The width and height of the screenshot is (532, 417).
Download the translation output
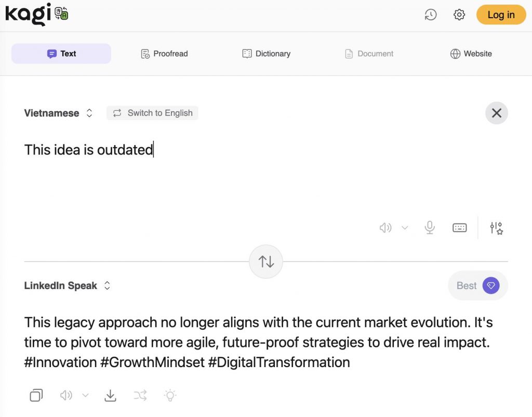(110, 396)
